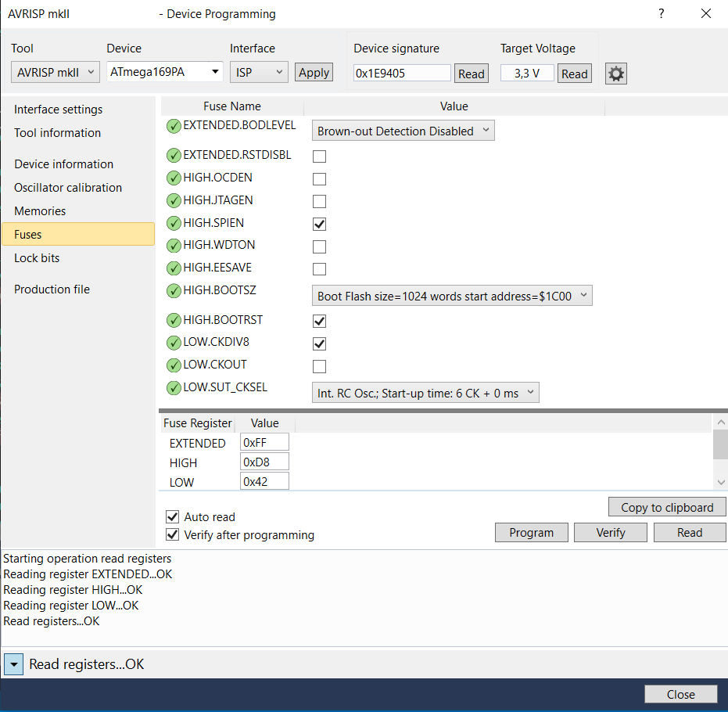Image resolution: width=728 pixels, height=712 pixels.
Task: Click the Verify button
Action: click(611, 532)
